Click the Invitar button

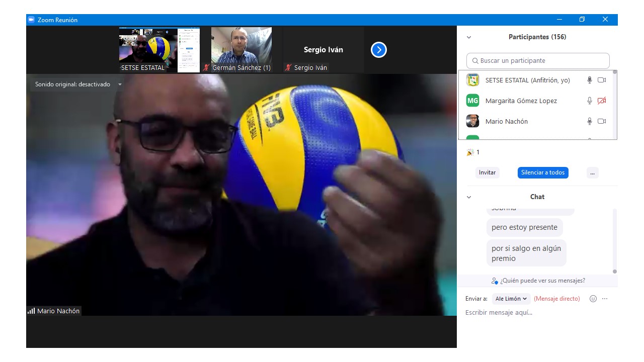(487, 172)
